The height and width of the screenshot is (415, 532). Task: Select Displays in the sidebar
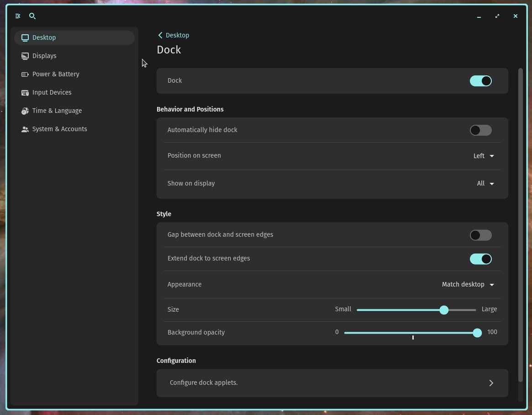[x=44, y=56]
